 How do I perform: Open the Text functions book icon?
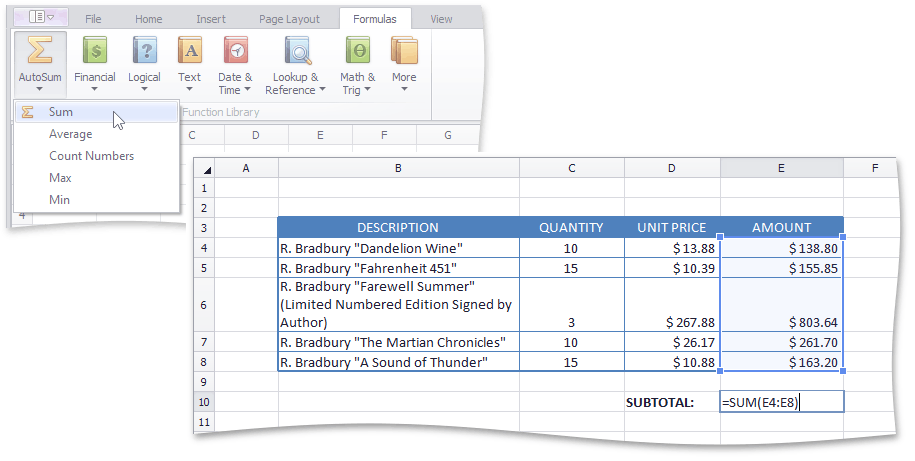pyautogui.click(x=190, y=50)
